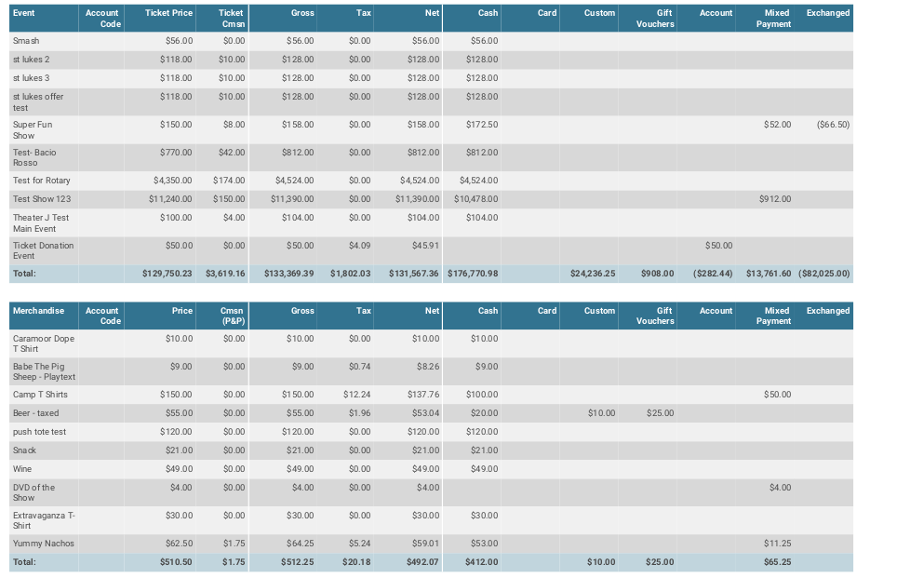
Task: Click the Ticket Cmsn column header
Action: pyautogui.click(x=232, y=19)
